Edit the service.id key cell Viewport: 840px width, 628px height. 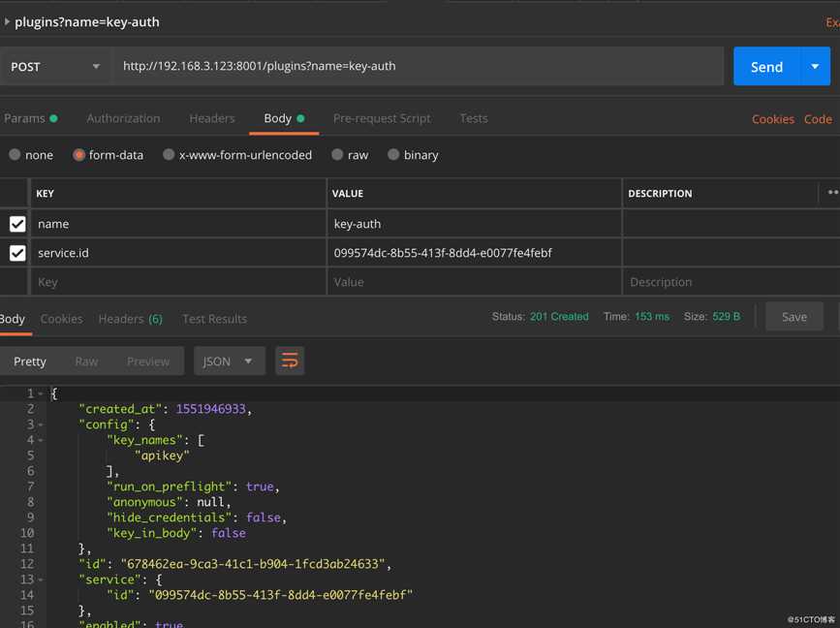179,253
